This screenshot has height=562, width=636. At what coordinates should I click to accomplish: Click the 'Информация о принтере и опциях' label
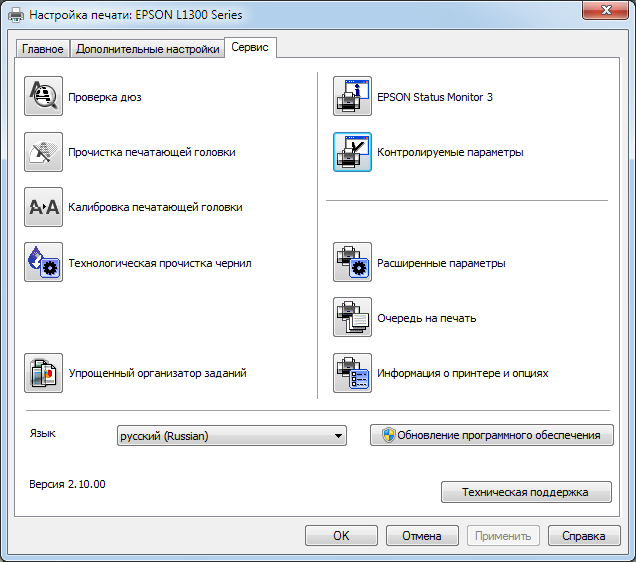coord(463,373)
